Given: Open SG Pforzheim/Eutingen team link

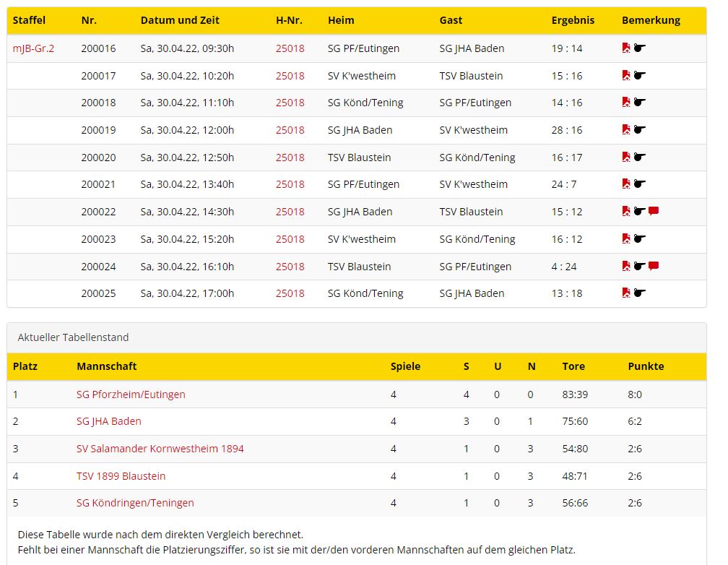Looking at the screenshot, I should 131,394.
